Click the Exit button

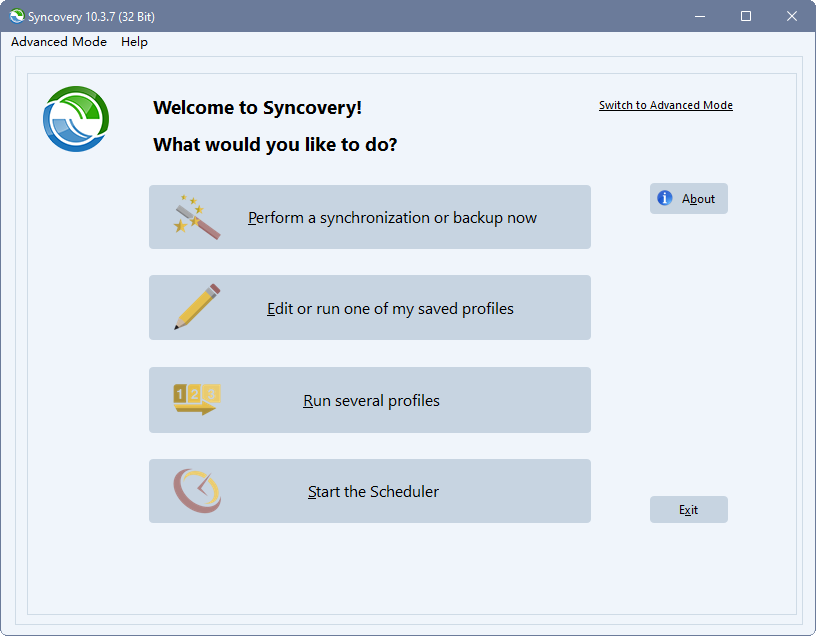[x=688, y=509]
